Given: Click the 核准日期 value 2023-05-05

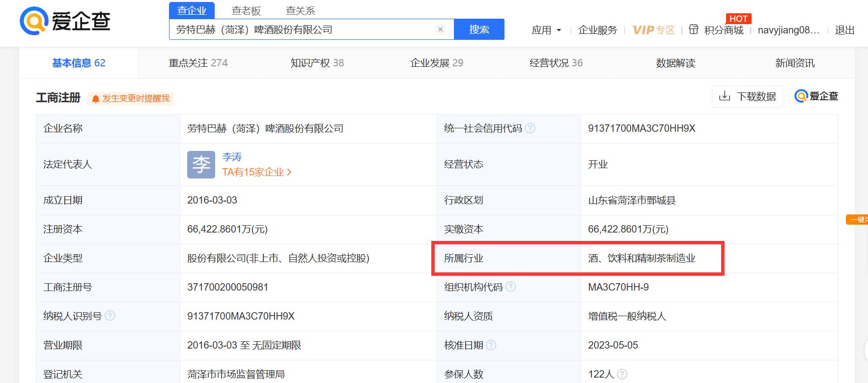Looking at the screenshot, I should tap(613, 345).
